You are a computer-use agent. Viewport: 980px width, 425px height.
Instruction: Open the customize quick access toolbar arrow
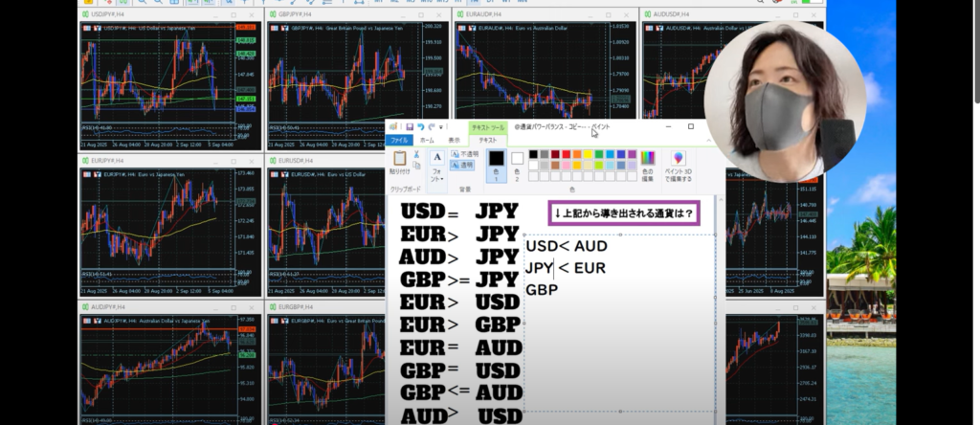[x=440, y=127]
